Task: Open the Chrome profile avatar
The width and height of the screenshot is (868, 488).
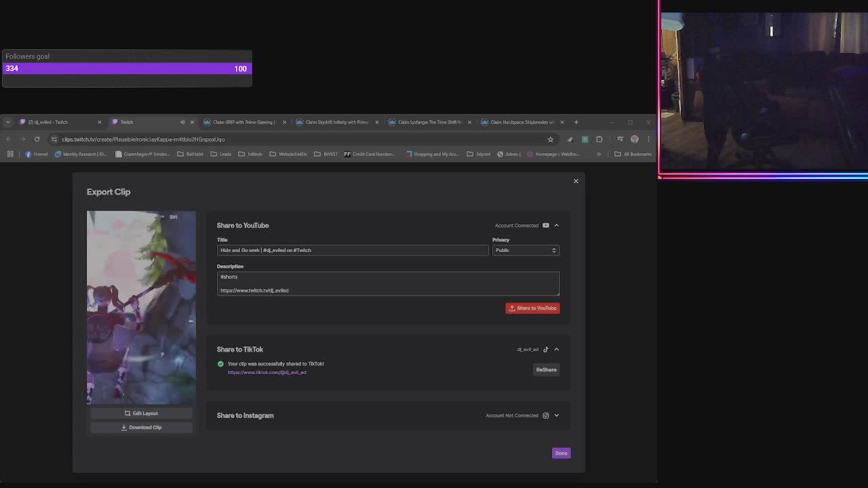Action: click(635, 139)
